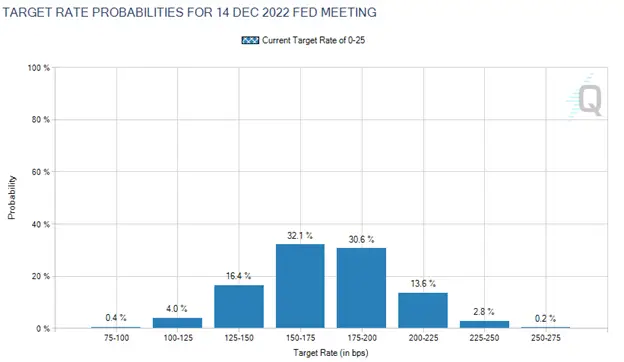This screenshot has width=624, height=362.
Task: Click the 200-225 bar at 13.6%
Action: click(x=423, y=310)
